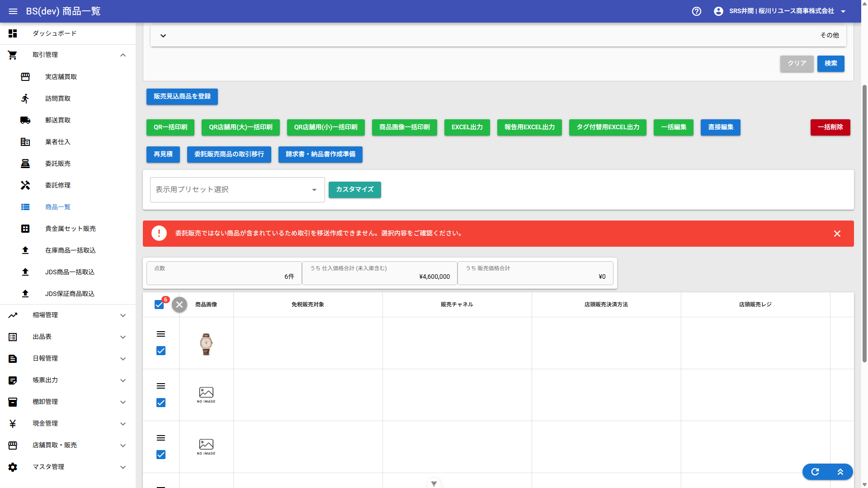Click the EXCEL出力 button
The width and height of the screenshot is (868, 488).
467,127
